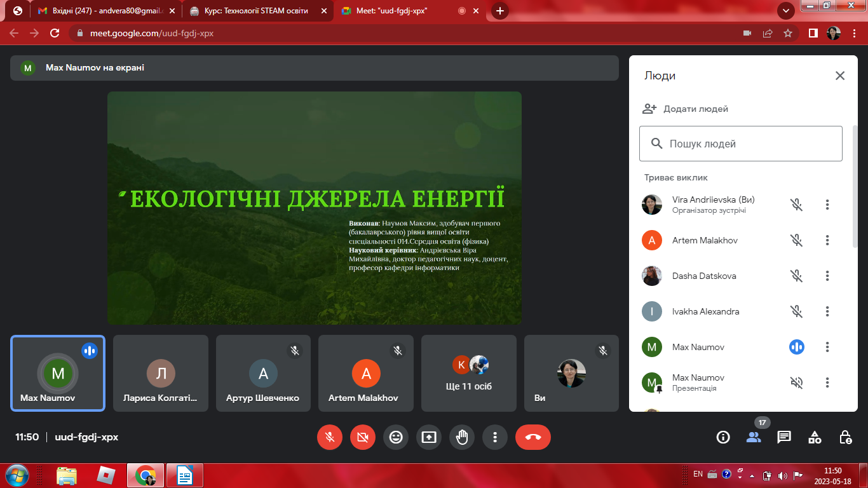Open more options for Max Naumov participant
Screen dimensions: 868x488
(x=827, y=347)
